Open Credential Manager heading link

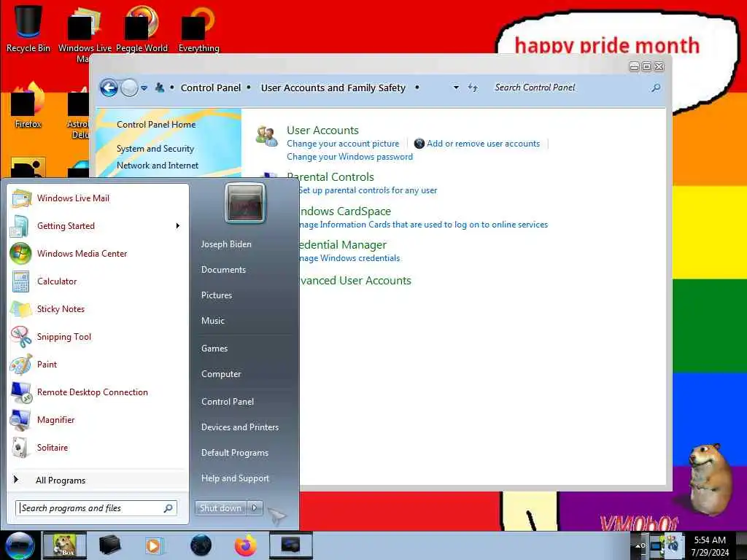coord(343,245)
